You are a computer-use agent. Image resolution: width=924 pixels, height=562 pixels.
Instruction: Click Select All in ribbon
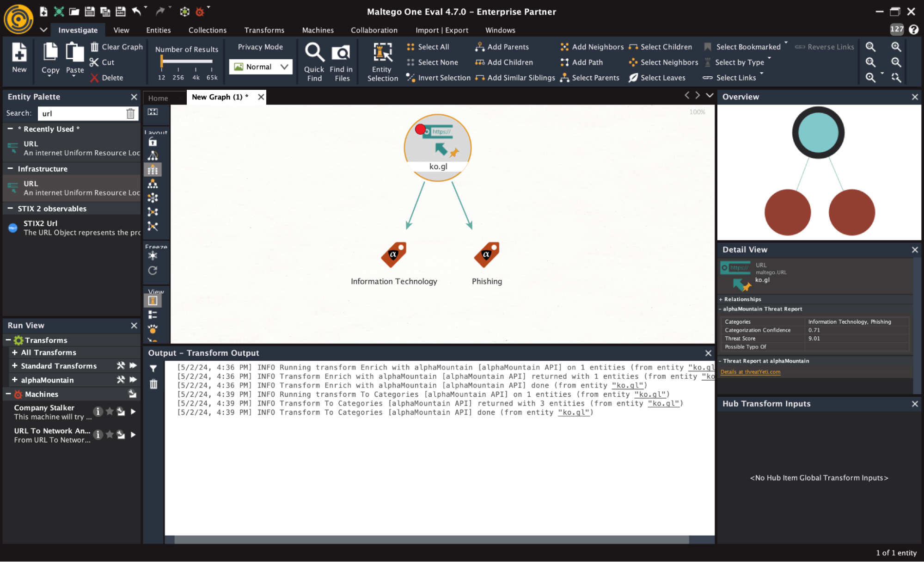pos(428,47)
